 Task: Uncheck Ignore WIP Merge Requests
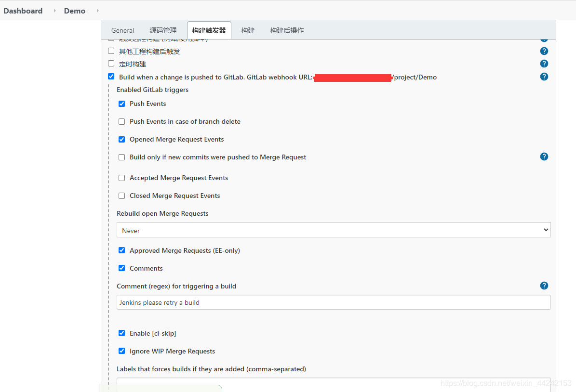point(121,351)
